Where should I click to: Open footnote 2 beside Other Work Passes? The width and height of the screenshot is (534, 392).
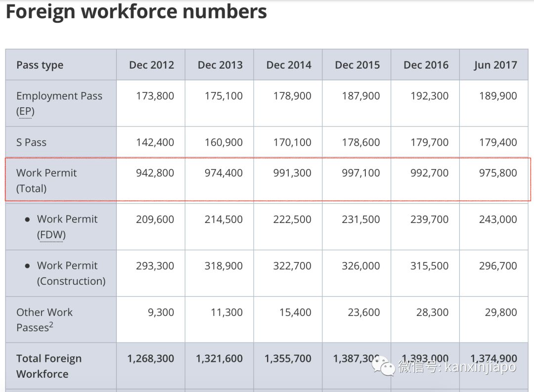point(51,324)
